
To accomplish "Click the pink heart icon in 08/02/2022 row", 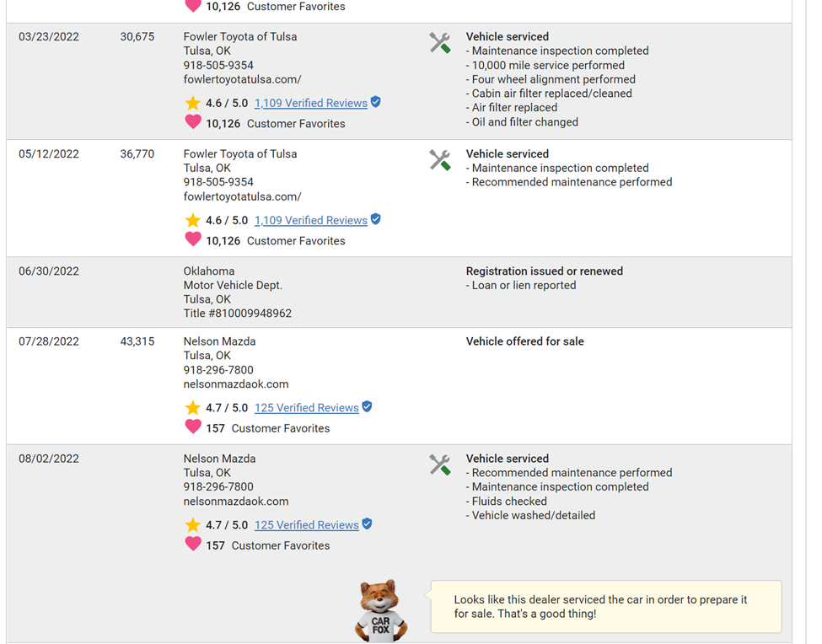I will click(193, 544).
